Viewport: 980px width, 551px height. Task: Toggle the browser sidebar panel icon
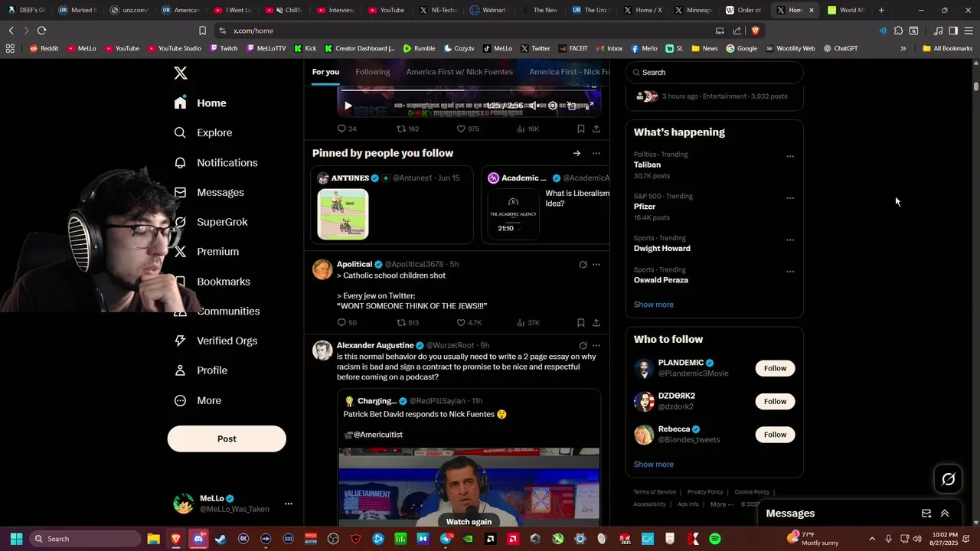click(x=953, y=31)
